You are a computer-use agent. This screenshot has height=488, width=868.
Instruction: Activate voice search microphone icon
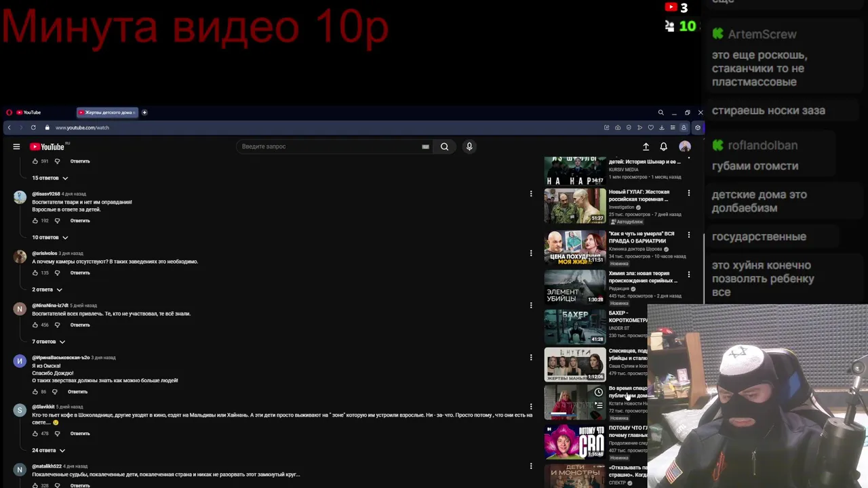[469, 146]
